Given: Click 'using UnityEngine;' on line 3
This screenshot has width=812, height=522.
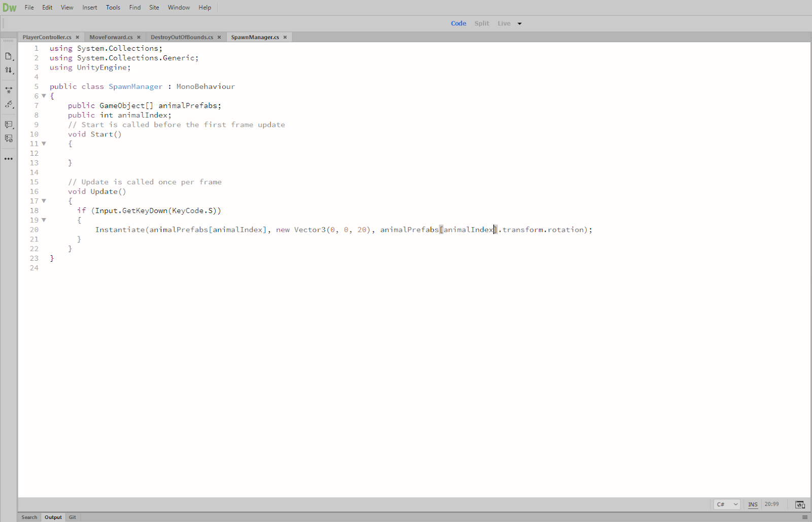Looking at the screenshot, I should click(90, 67).
